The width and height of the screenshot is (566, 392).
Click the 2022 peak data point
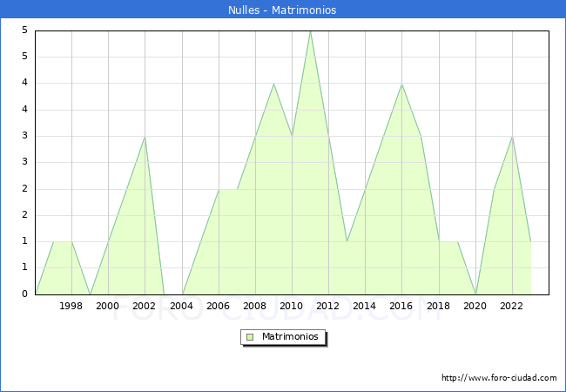point(512,137)
